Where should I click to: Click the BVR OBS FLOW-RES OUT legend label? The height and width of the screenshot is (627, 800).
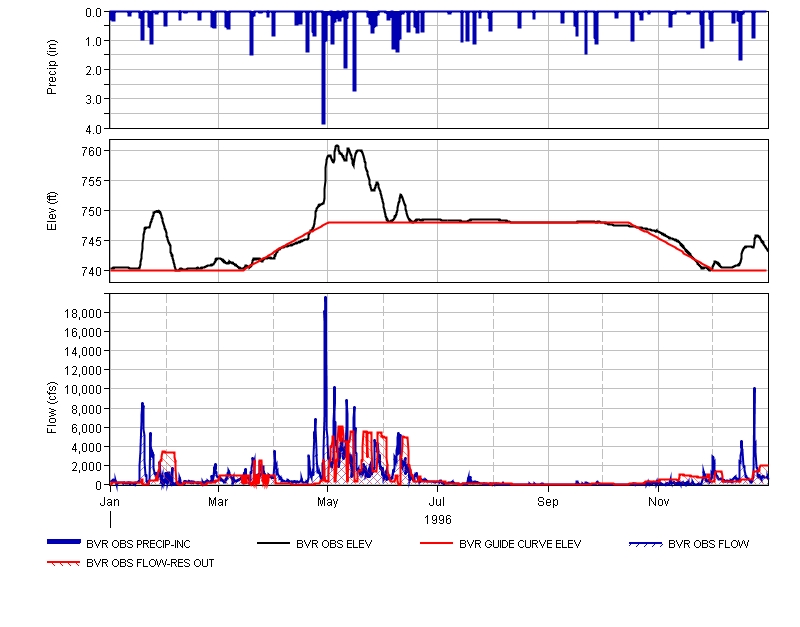click(x=150, y=563)
